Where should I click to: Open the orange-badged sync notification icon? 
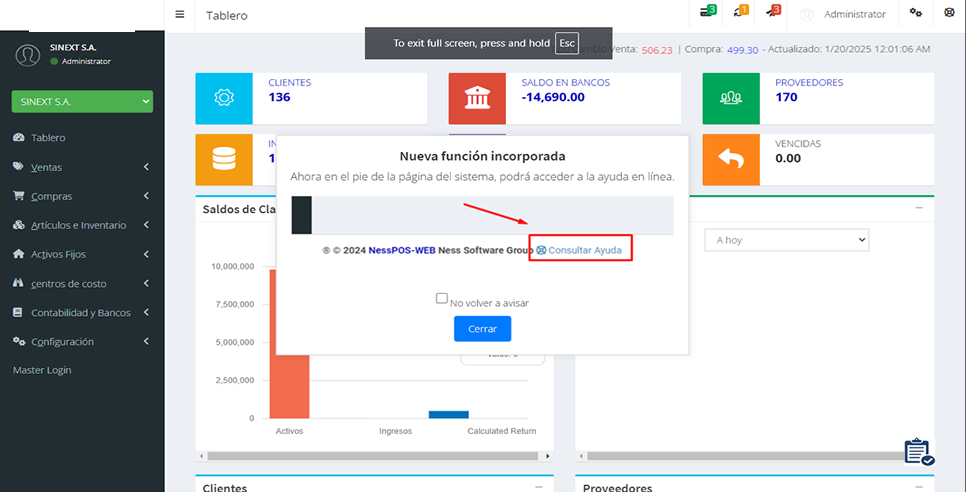pos(740,13)
